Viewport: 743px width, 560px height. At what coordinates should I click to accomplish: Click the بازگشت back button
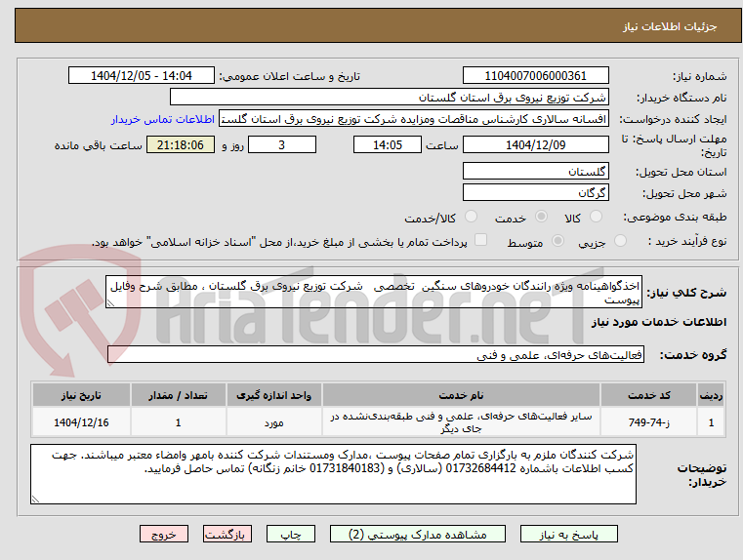coord(227,534)
